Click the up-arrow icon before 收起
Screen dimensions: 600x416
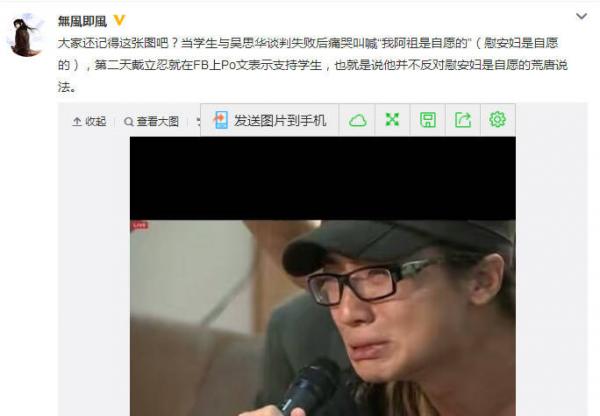tap(77, 122)
